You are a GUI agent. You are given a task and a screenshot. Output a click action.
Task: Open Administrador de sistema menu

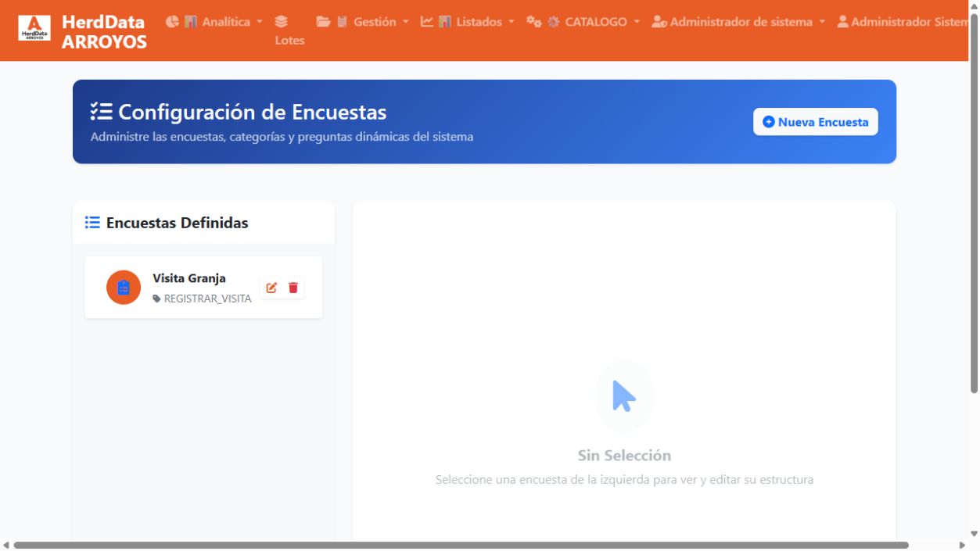point(738,22)
